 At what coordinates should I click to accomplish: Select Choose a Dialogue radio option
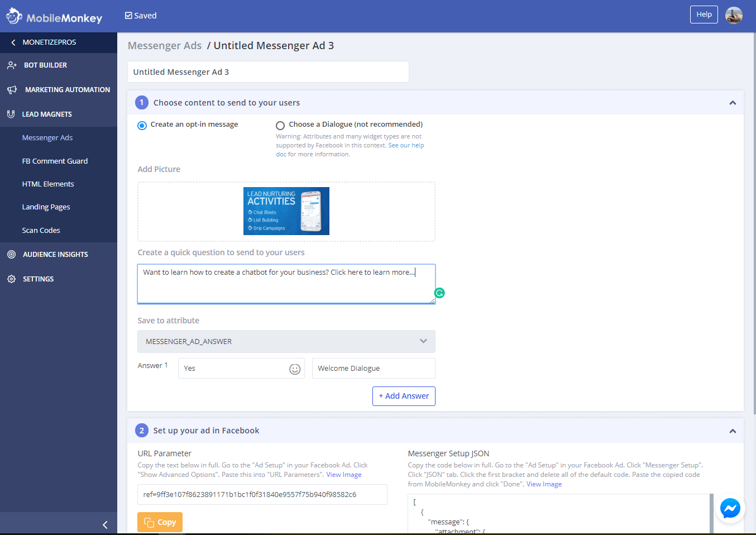point(280,125)
